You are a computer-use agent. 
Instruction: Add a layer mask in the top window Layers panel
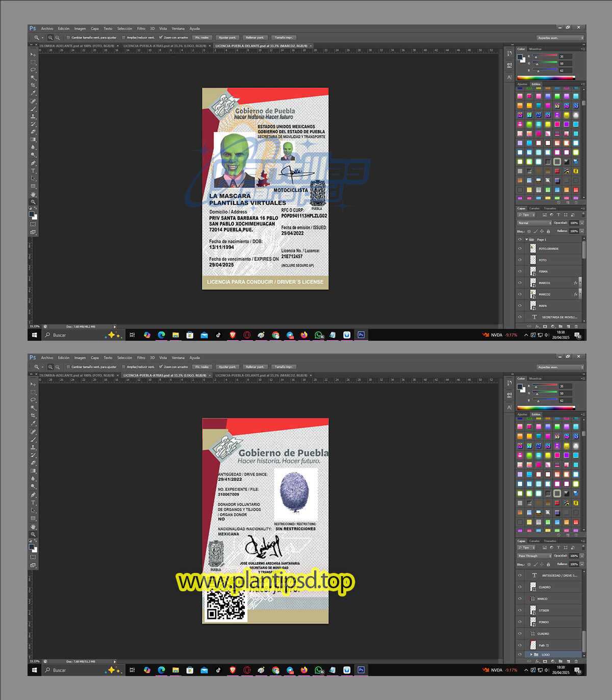tap(545, 327)
